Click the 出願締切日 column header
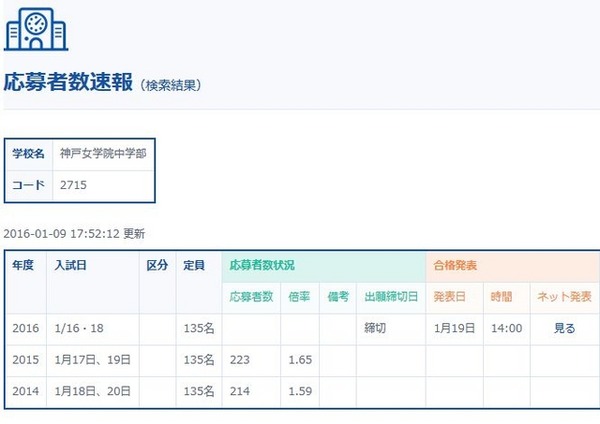Image resolution: width=600 pixels, height=424 pixels. (391, 297)
